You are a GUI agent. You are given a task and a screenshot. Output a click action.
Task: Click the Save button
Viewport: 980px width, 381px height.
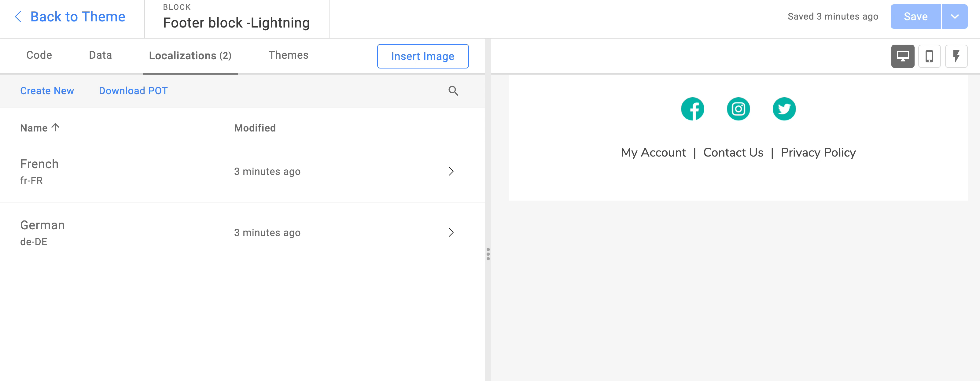[x=915, y=17]
